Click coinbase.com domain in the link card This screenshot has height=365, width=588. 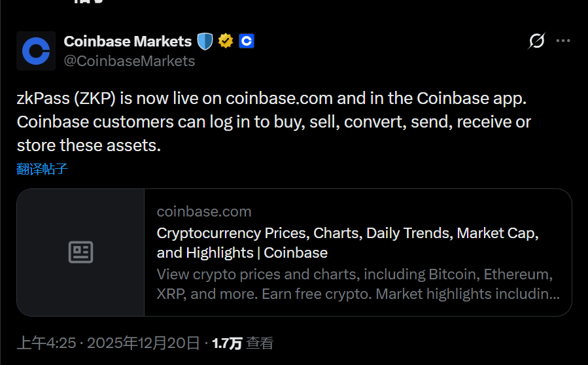pyautogui.click(x=204, y=211)
